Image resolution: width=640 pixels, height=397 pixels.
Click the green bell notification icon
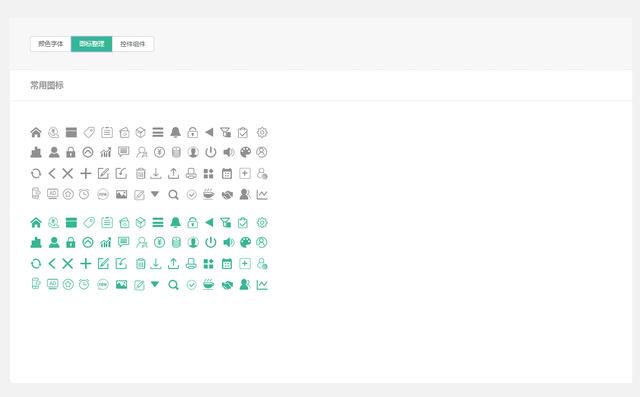coord(176,222)
